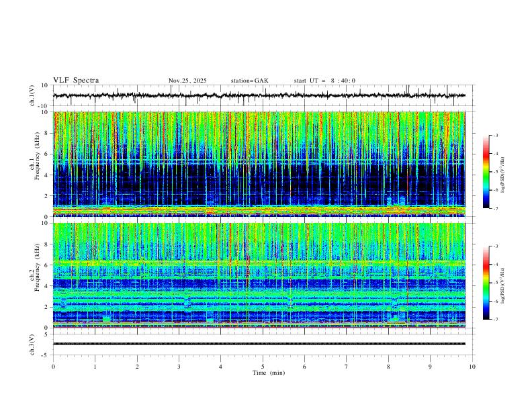
Task: Click the "start UT = 8 :40: 0" text
Action: 324,81
